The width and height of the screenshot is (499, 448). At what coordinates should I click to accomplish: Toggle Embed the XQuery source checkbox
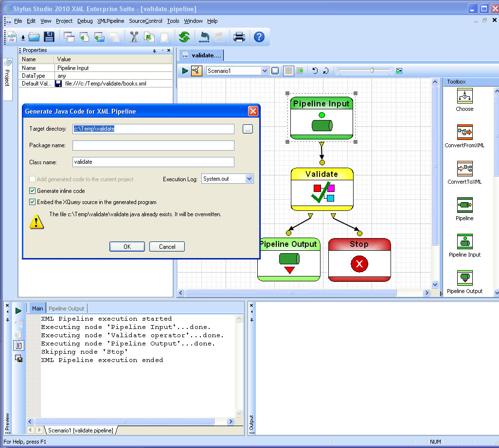tap(33, 202)
